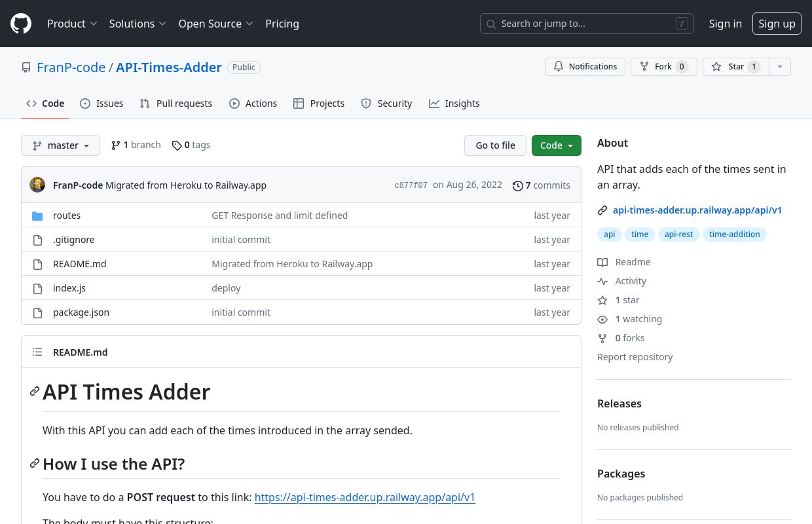Image resolution: width=812 pixels, height=524 pixels.
Task: Click the index.js file icon
Action: tap(37, 288)
